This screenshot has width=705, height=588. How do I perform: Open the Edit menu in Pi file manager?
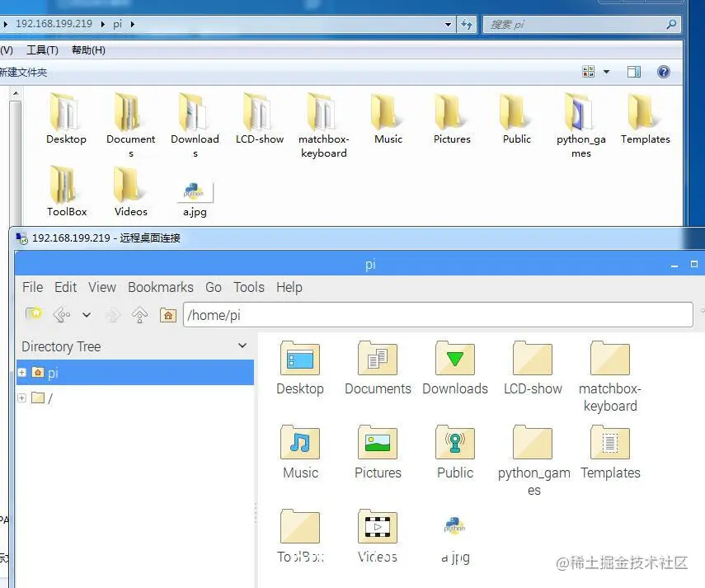[x=66, y=287]
